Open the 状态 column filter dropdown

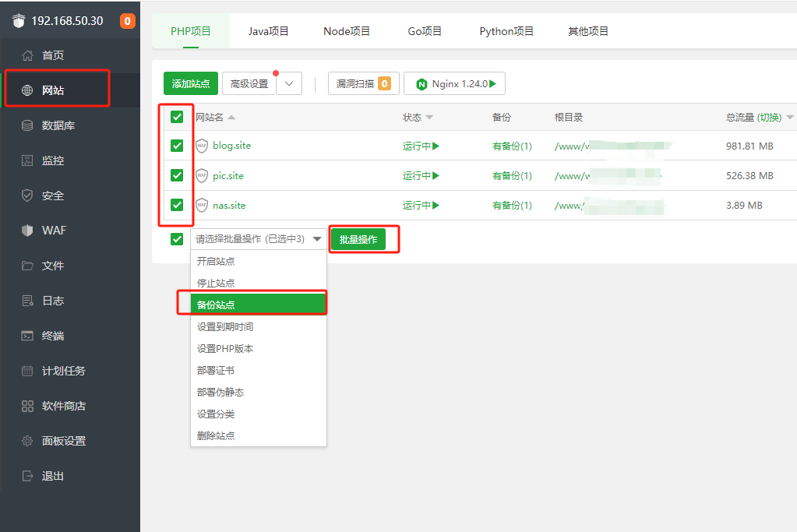[429, 118]
